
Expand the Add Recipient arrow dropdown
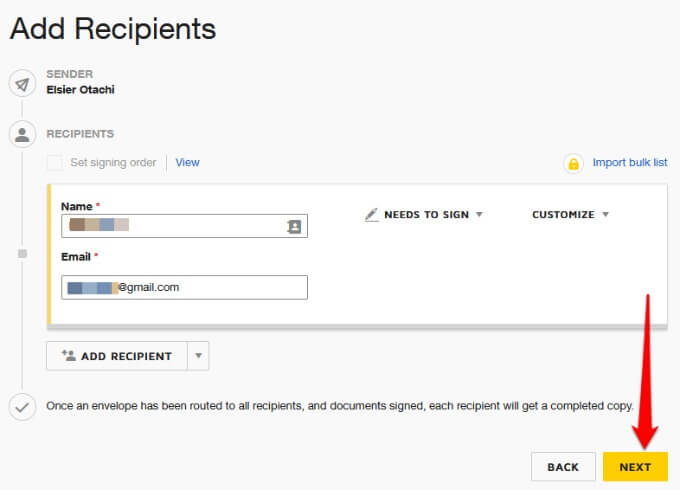pos(198,356)
